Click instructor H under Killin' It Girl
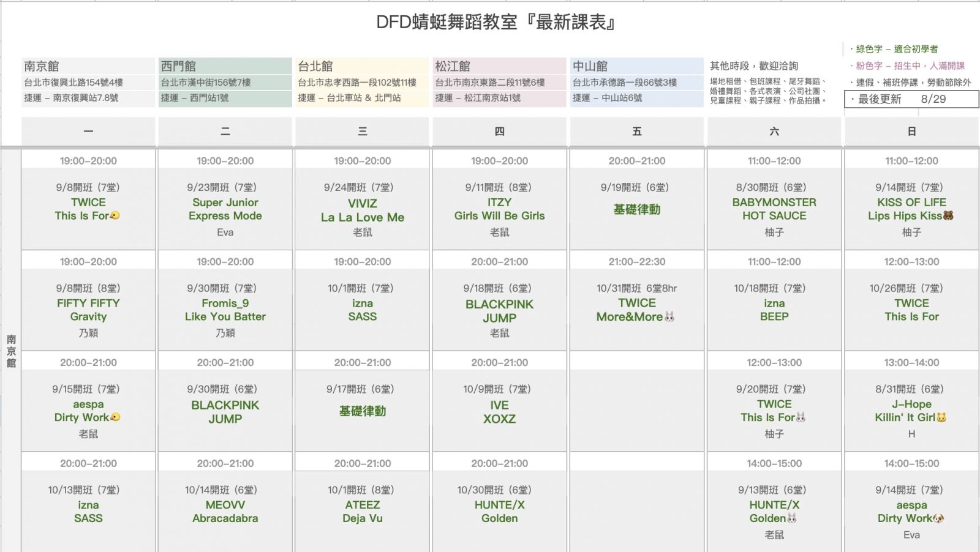The image size is (980, 552). point(911,434)
